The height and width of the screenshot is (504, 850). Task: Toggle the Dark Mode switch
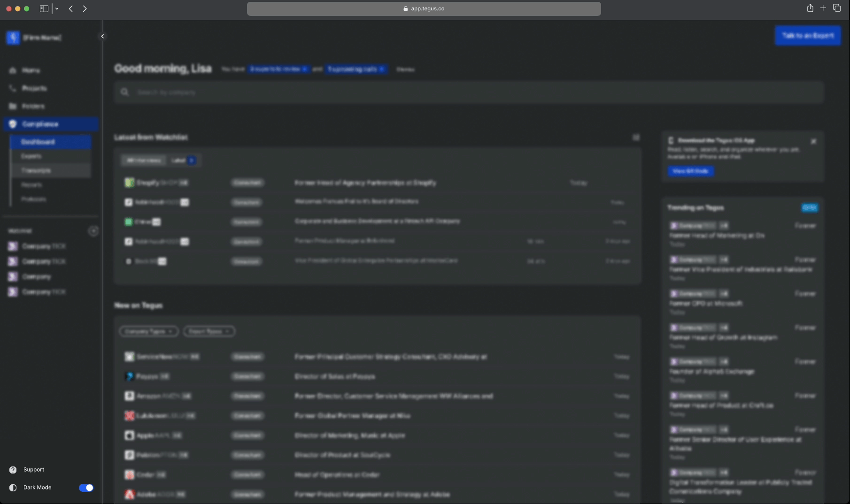(86, 488)
